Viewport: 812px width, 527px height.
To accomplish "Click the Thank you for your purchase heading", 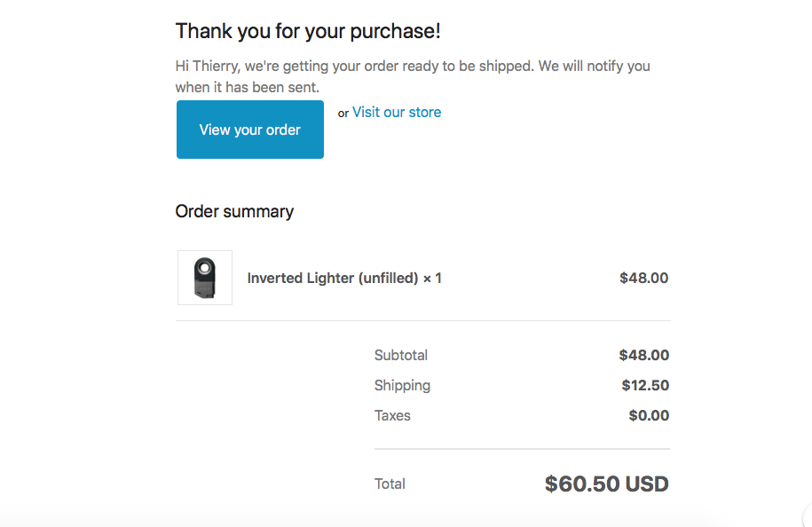I will pyautogui.click(x=308, y=32).
